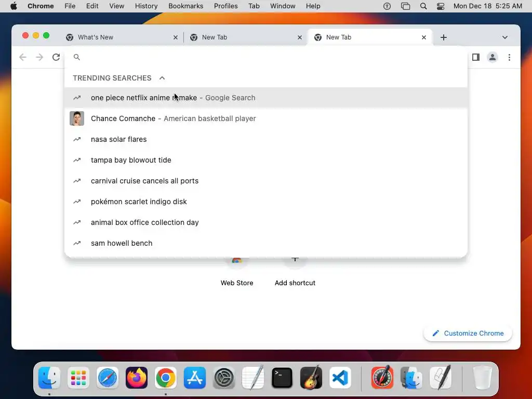Open the View menu
Image resolution: width=532 pixels, height=399 pixels.
coord(116,6)
